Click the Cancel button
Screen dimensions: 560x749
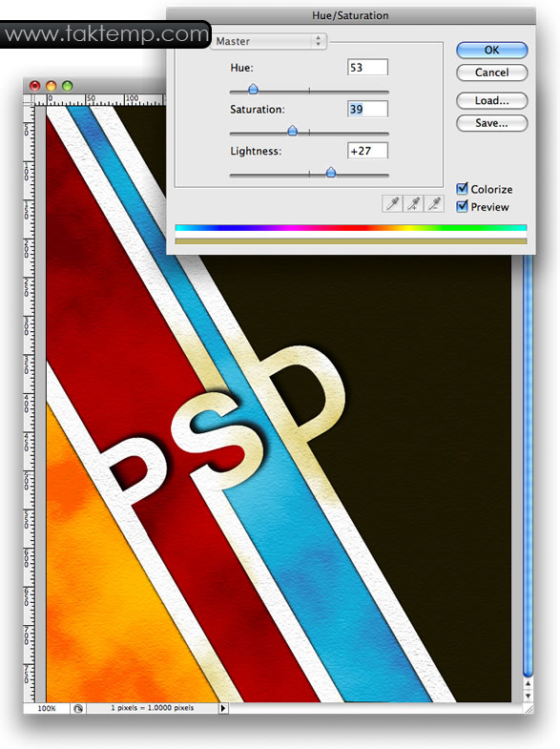(491, 73)
